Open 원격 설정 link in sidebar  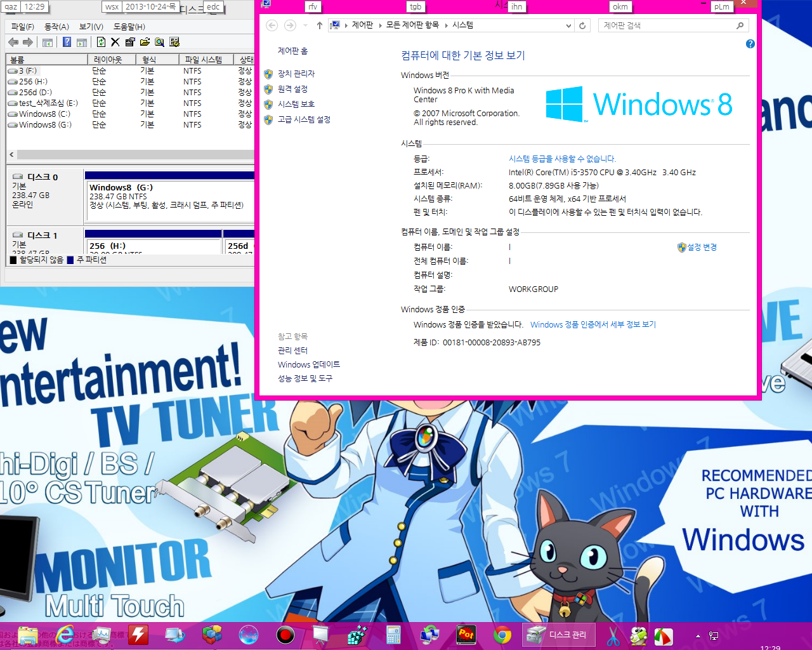292,89
